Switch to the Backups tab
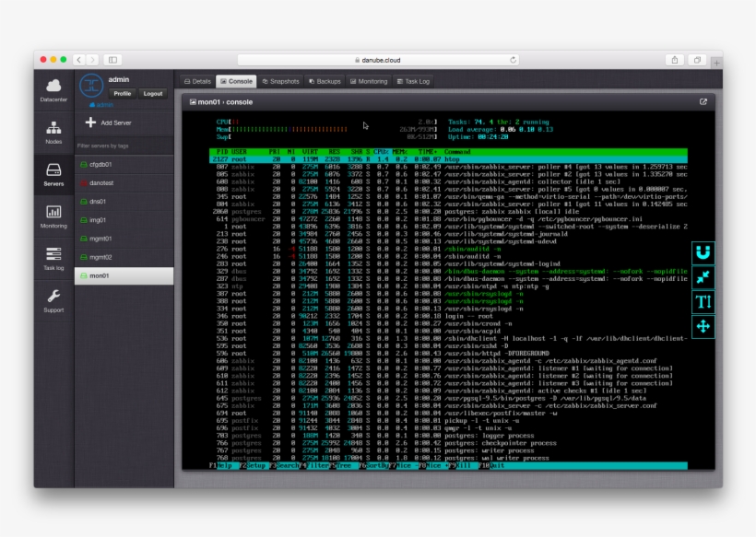This screenshot has width=756, height=537. click(324, 81)
